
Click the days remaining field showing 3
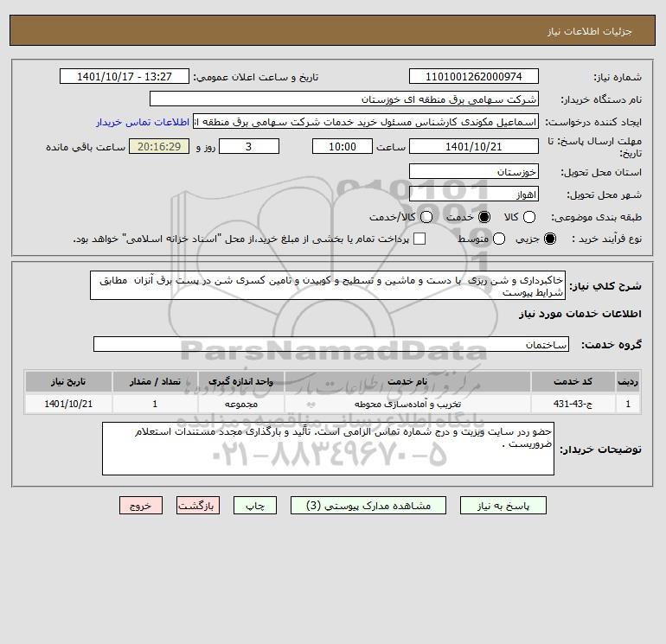[249, 146]
